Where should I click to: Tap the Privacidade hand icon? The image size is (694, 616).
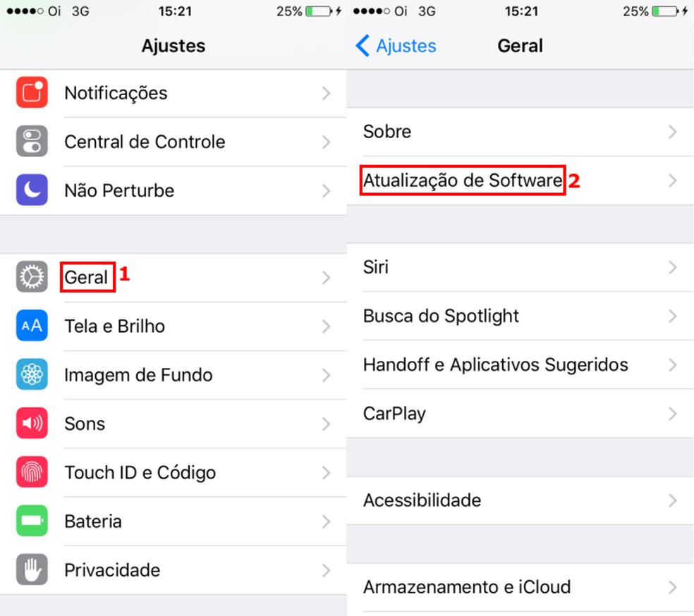pos(32,570)
